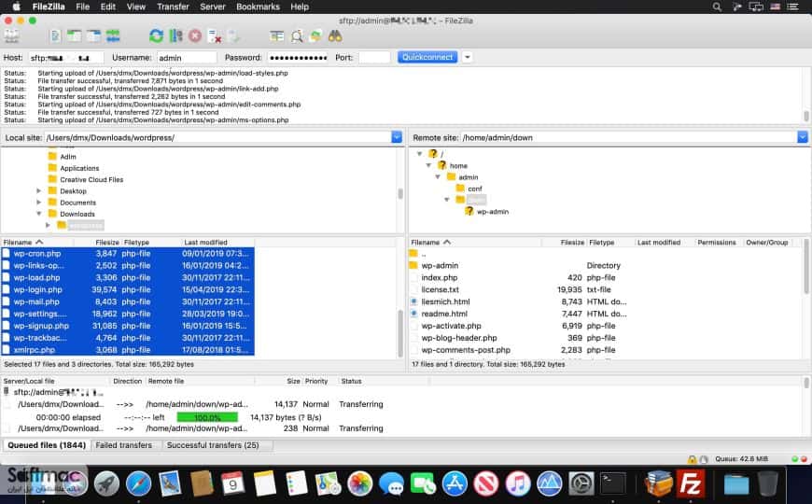Sort remote list by Permissions column
The image size is (812, 504).
[717, 243]
